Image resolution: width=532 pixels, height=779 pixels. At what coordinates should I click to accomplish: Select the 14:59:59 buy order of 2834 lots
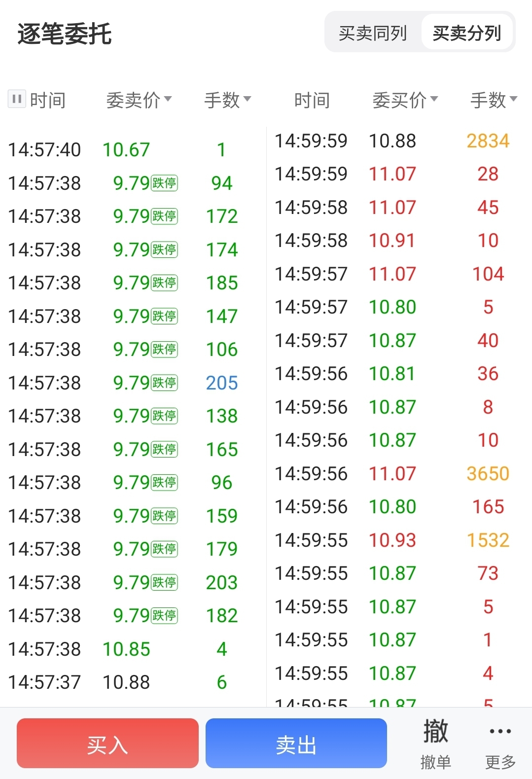[392, 141]
